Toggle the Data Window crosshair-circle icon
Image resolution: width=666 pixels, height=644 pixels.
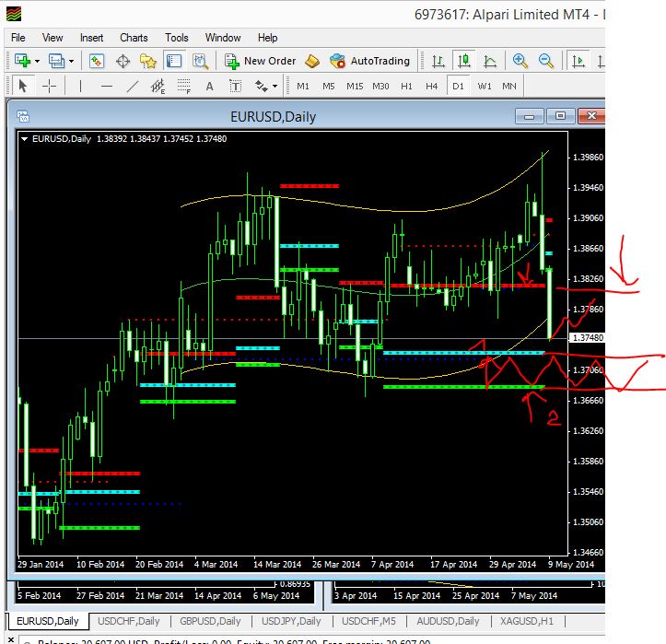tap(123, 61)
